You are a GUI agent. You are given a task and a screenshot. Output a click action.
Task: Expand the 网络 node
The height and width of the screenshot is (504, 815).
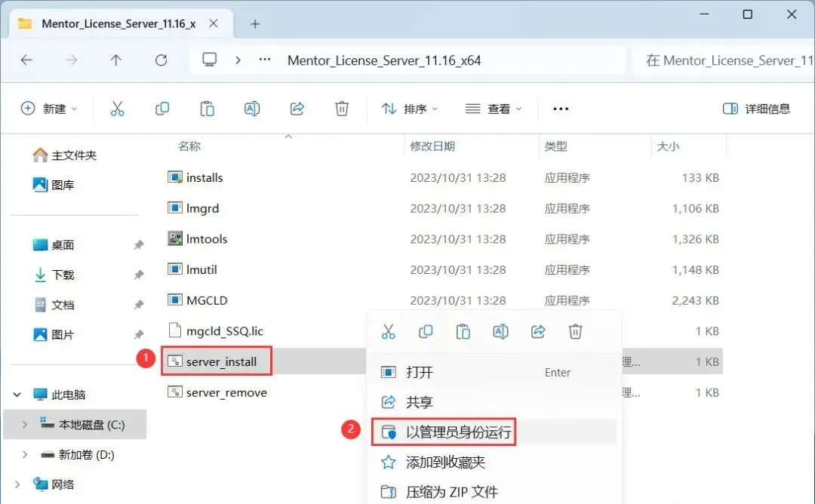pyautogui.click(x=17, y=485)
